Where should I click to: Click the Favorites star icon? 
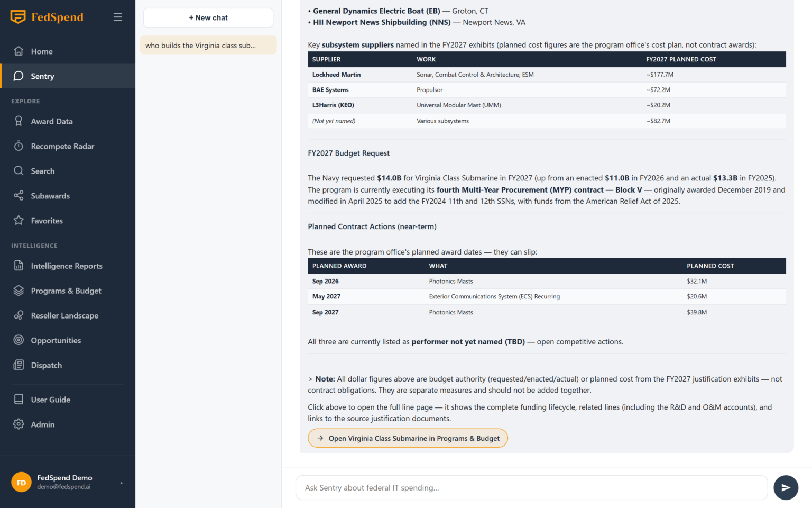point(19,221)
